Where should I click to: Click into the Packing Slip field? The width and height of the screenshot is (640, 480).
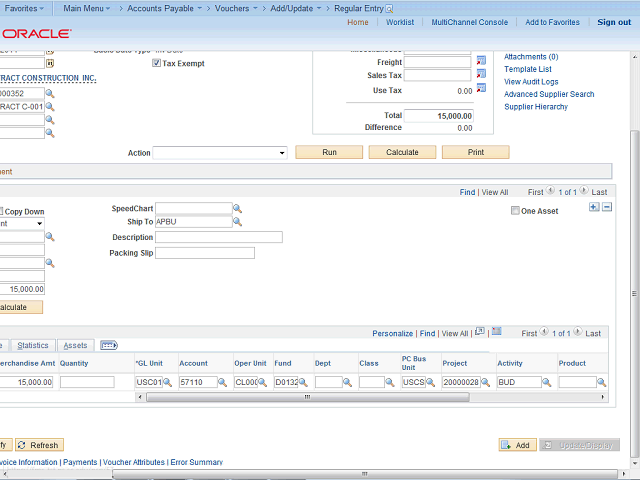pyautogui.click(x=204, y=254)
